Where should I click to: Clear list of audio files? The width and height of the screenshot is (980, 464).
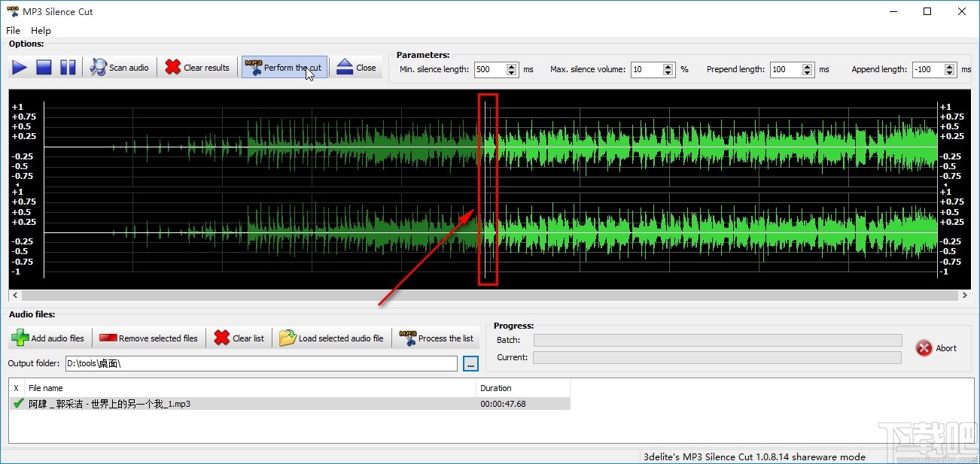point(239,338)
